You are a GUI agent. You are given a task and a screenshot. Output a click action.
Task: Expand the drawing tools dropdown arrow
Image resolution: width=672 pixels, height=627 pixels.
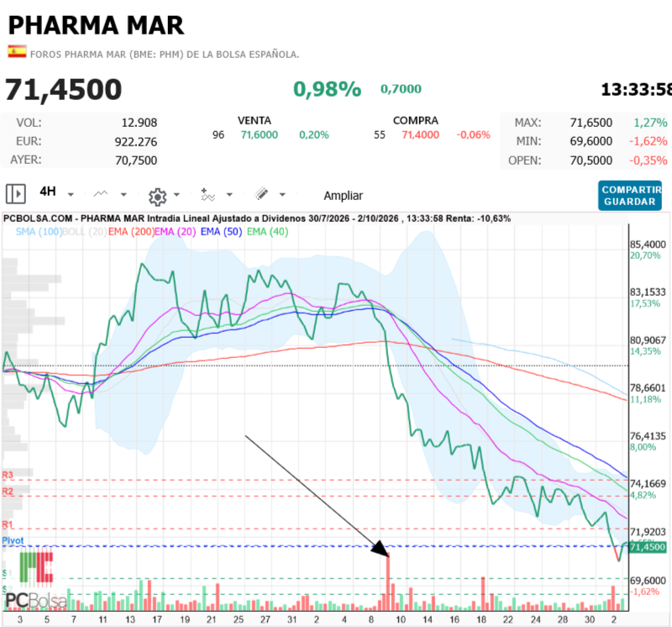click(x=282, y=195)
